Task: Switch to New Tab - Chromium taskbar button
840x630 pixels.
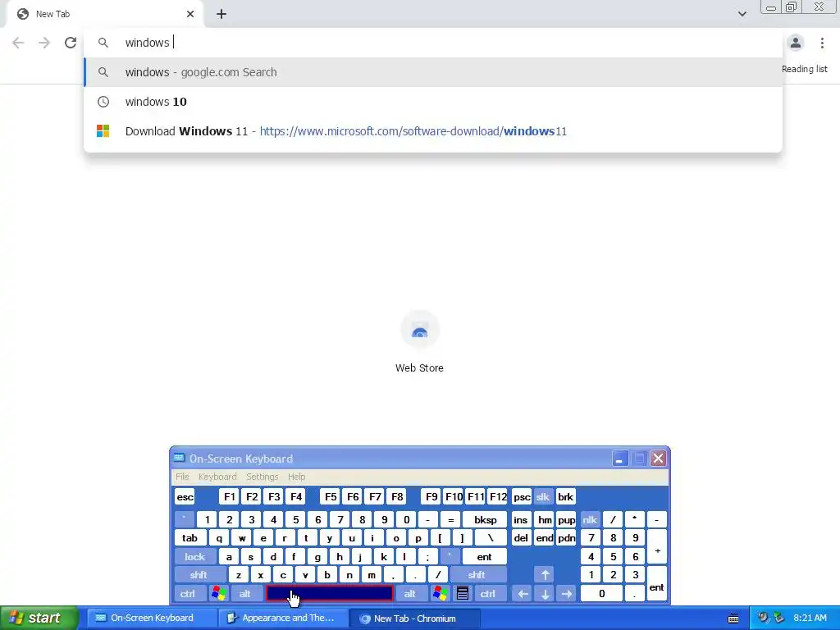Action: tap(414, 619)
